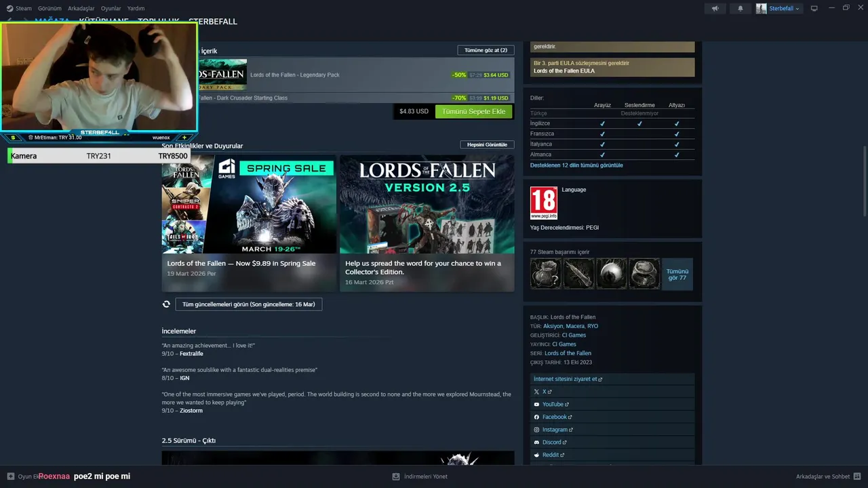Click the Instagram logo icon
Screen dimensions: 868x488
pos(537,430)
